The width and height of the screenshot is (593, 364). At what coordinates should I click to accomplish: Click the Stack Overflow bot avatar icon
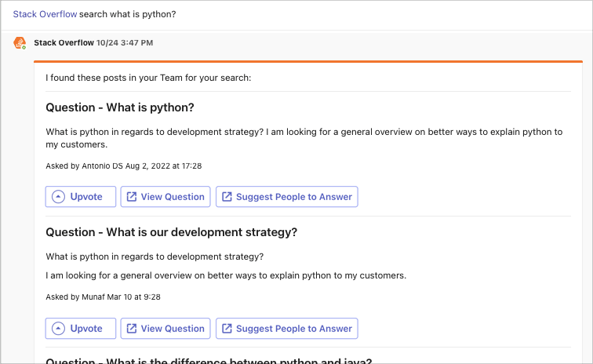click(20, 43)
